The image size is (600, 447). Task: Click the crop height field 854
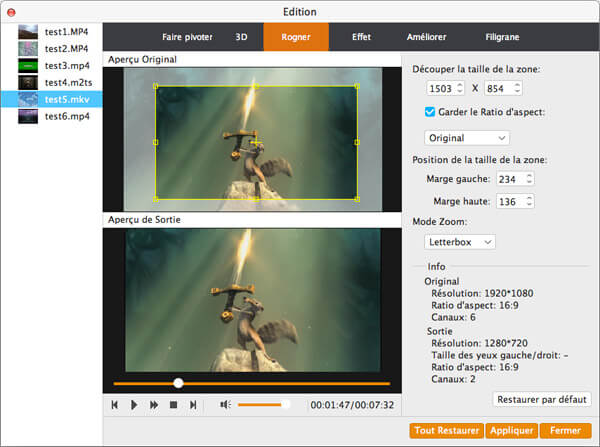click(499, 88)
